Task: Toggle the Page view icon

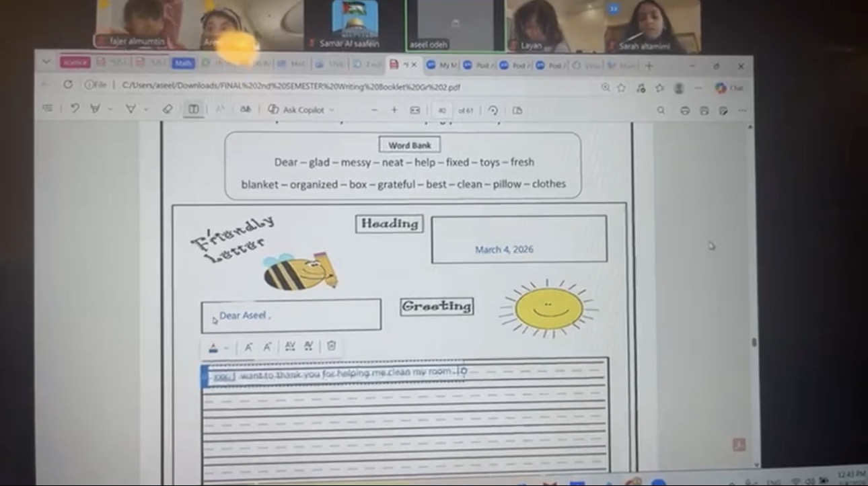Action: [517, 110]
